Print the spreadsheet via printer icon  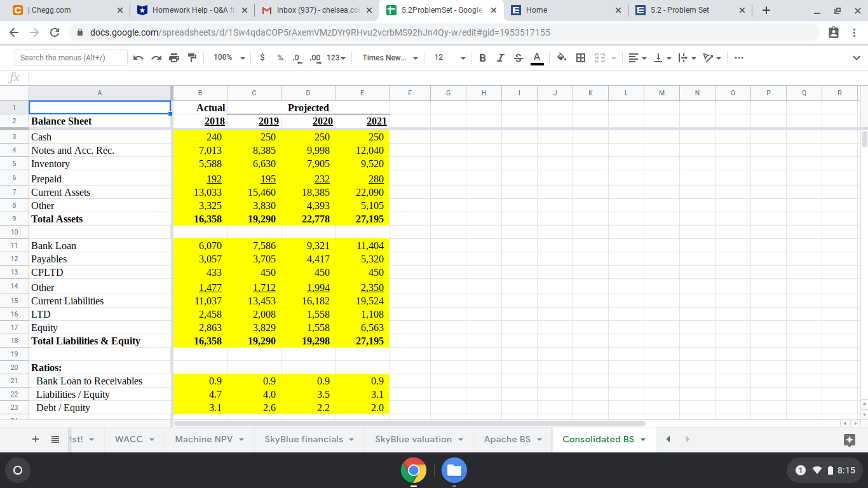(x=174, y=58)
